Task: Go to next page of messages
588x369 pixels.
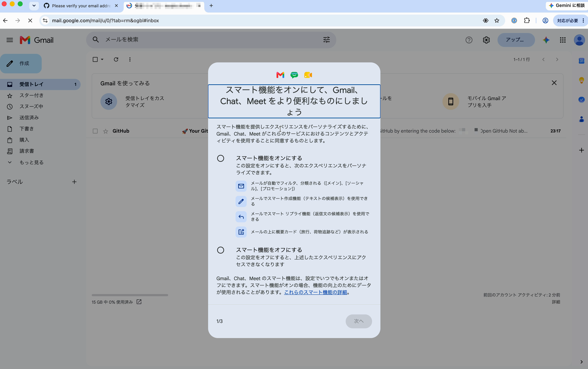Action: [x=557, y=59]
